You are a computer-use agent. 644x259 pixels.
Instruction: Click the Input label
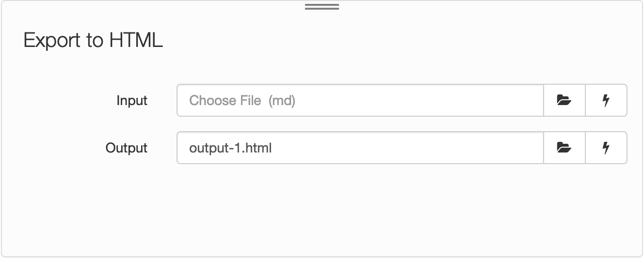coord(132,101)
